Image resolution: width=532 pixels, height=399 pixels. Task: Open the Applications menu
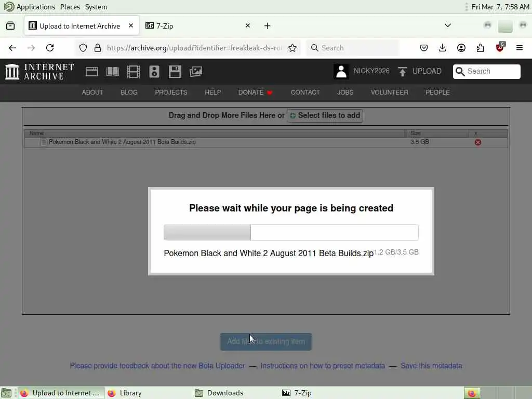tap(30, 7)
